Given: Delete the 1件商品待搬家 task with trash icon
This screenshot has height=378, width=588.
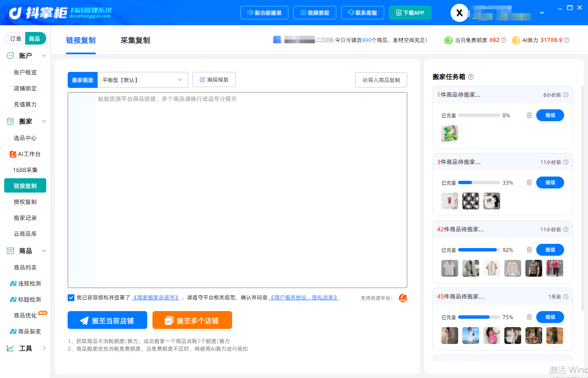Looking at the screenshot, I should point(529,115).
